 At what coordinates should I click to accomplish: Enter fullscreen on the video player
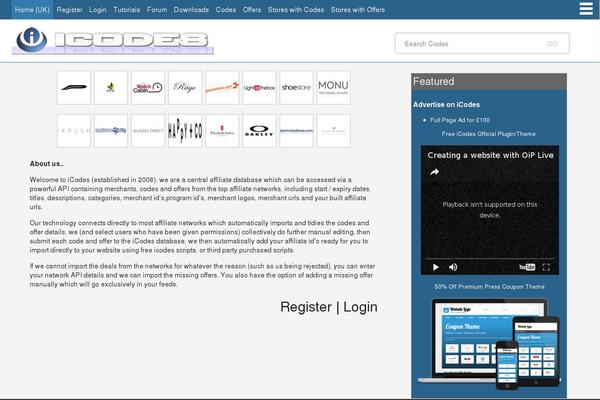tap(546, 267)
